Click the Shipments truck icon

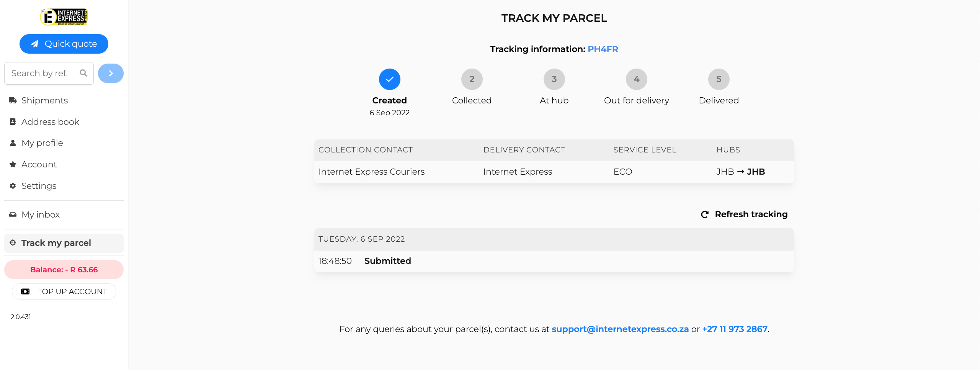tap(13, 100)
